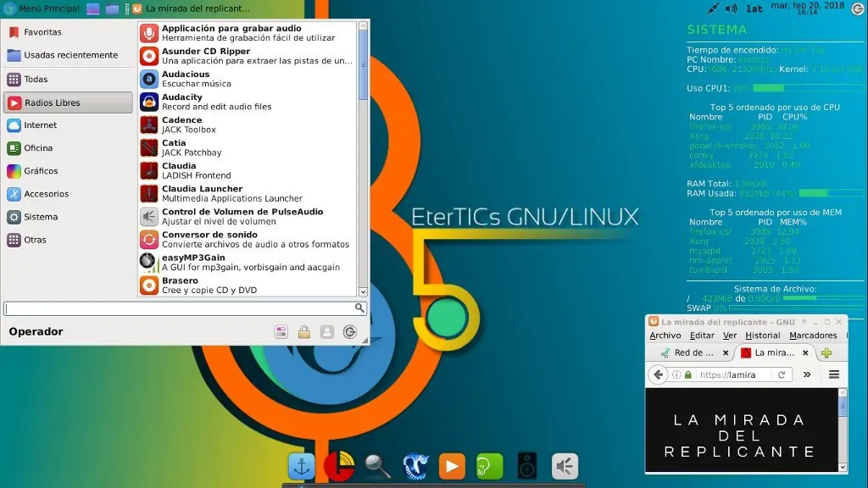868x488 pixels.
Task: Click the session icon at panel corner
Action: (858, 8)
